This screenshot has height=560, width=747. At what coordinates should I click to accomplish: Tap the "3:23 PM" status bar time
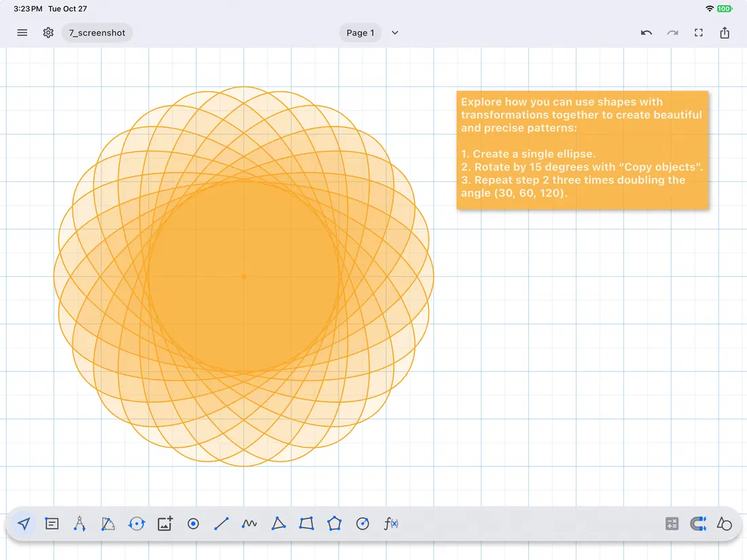pos(28,9)
